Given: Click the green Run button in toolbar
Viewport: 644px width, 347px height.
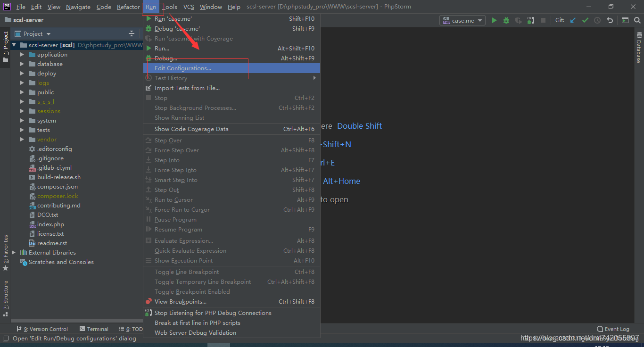Looking at the screenshot, I should [494, 20].
